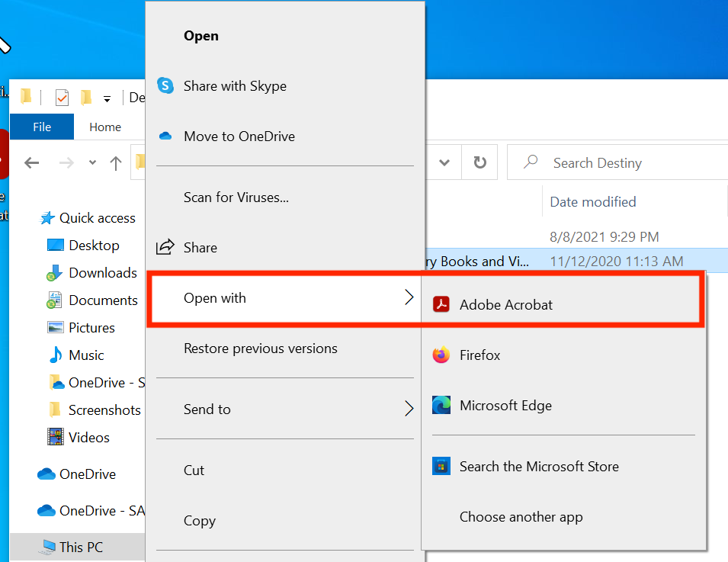Click the New folder icon in quick access toolbar
This screenshot has height=562, width=728.
click(86, 98)
